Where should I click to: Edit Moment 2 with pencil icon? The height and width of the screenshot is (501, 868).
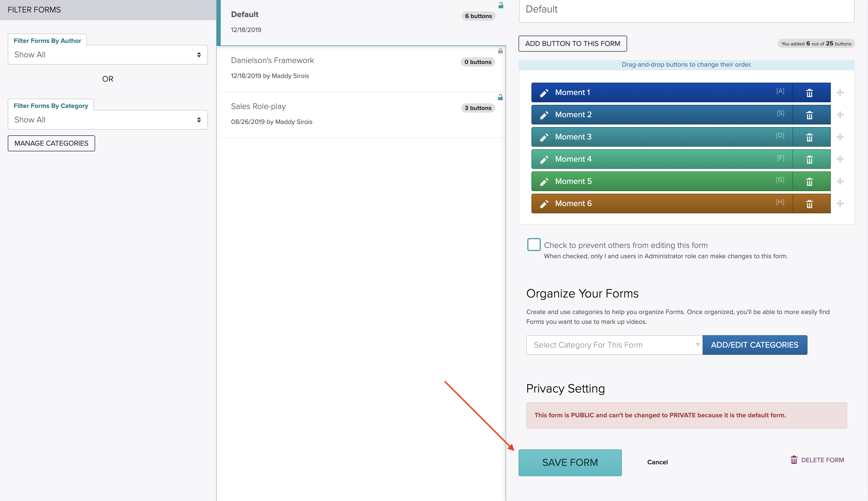[x=544, y=115]
